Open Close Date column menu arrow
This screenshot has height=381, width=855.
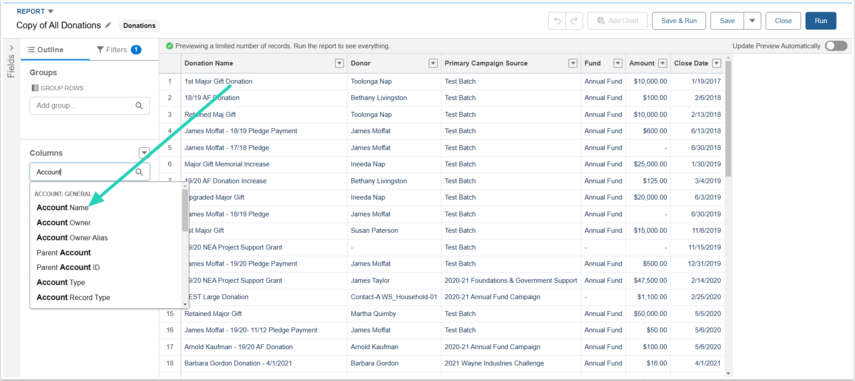coord(716,63)
